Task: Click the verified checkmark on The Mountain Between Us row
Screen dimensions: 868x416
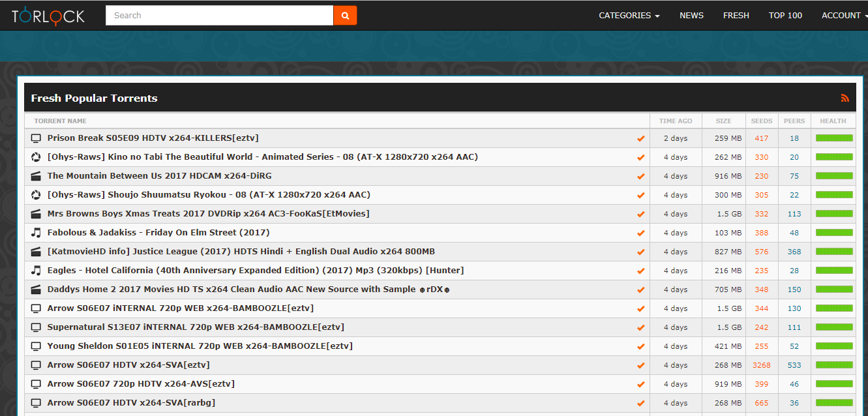Action: [x=640, y=176]
